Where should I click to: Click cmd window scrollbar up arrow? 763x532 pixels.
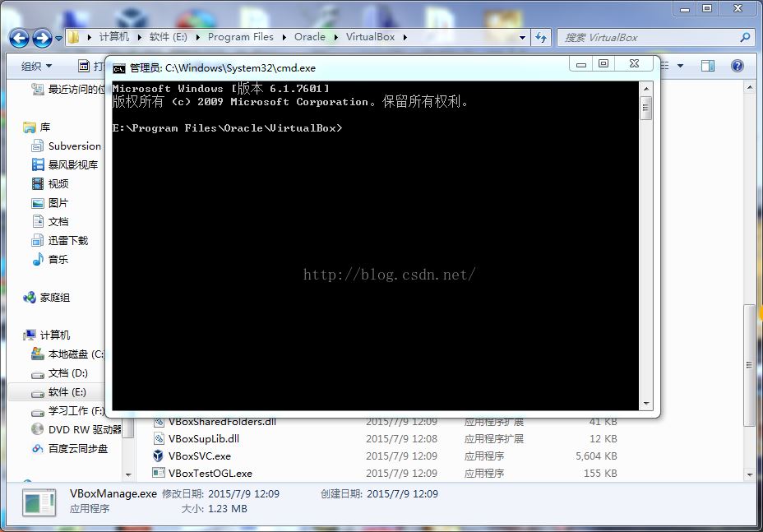(x=645, y=89)
